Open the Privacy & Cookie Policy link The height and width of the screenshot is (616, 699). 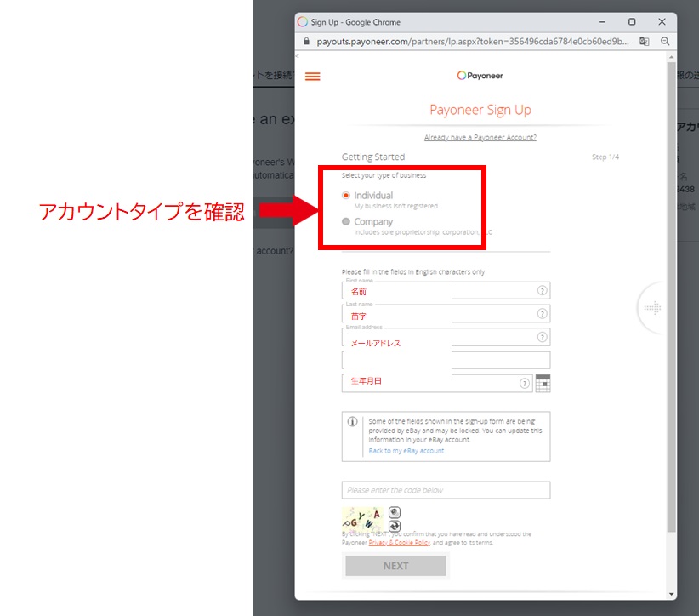pyautogui.click(x=400, y=543)
